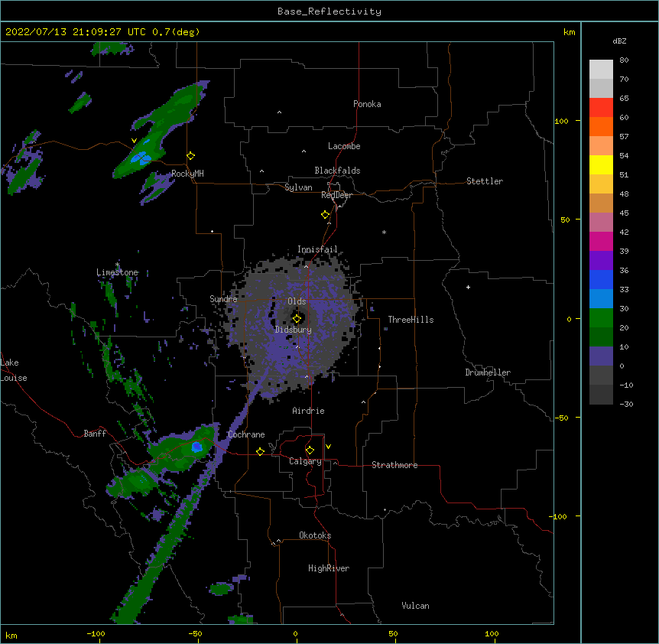
Task: Click the yellow station marker near RockyMH
Action: (x=191, y=156)
